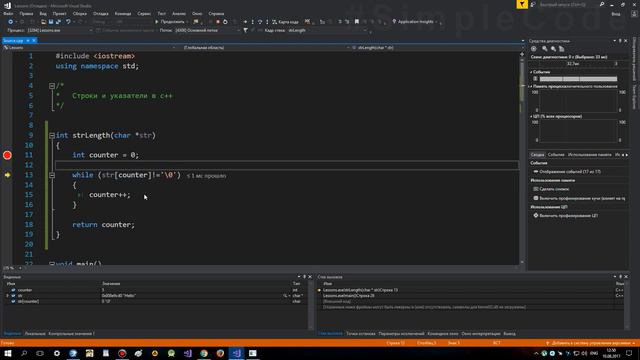Select the Точки останова tab
640x360 pixels.
pos(360,333)
